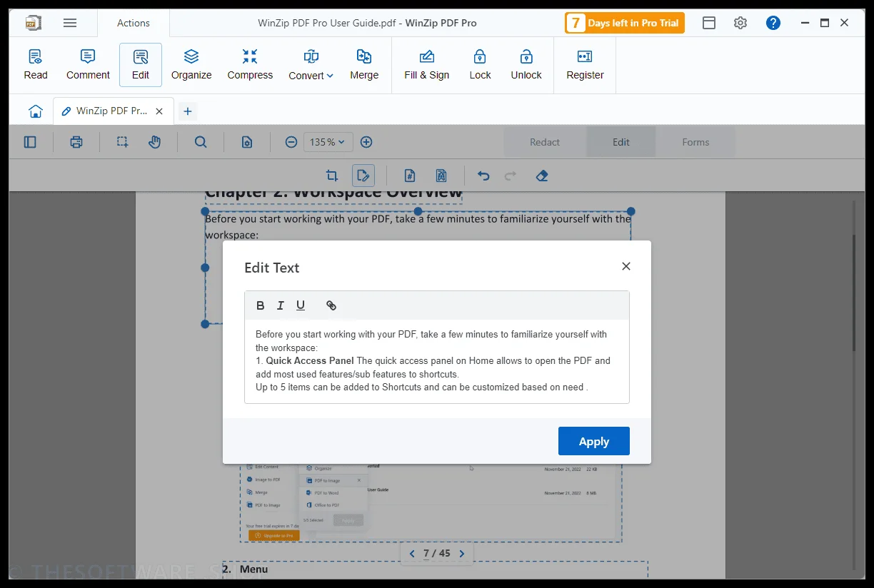
Task: Zoom in with plus button
Action: click(x=366, y=142)
